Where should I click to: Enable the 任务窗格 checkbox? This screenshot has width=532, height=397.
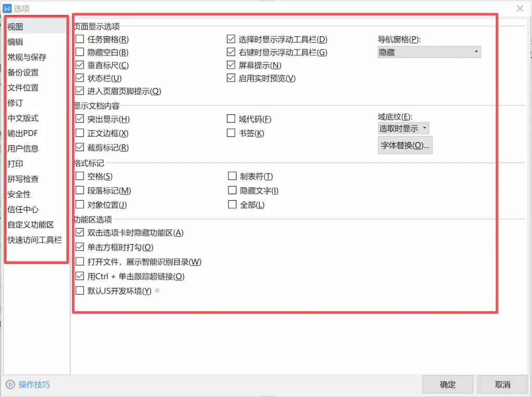click(x=80, y=39)
